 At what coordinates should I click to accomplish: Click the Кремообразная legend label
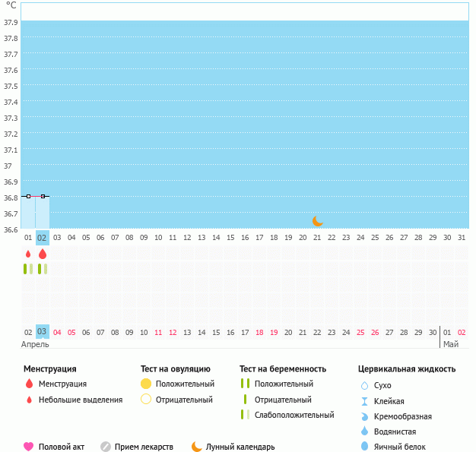pos(402,416)
